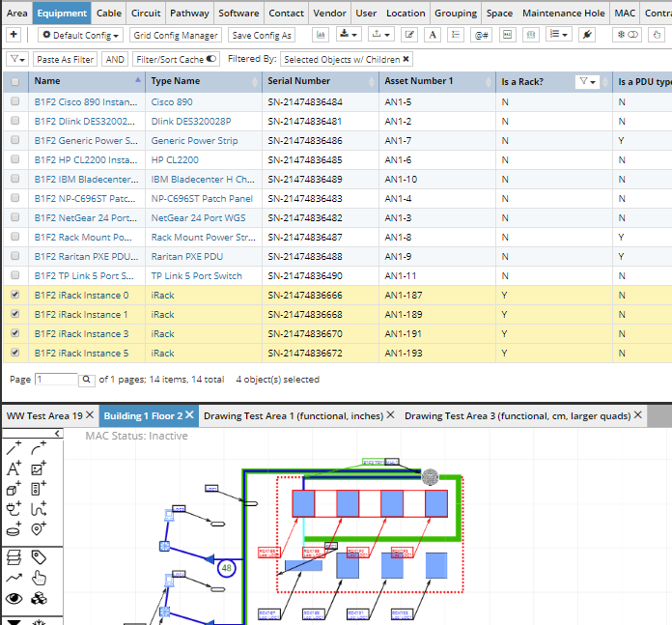Sort by the Serial Number column header
The height and width of the screenshot is (625, 672).
pos(321,81)
